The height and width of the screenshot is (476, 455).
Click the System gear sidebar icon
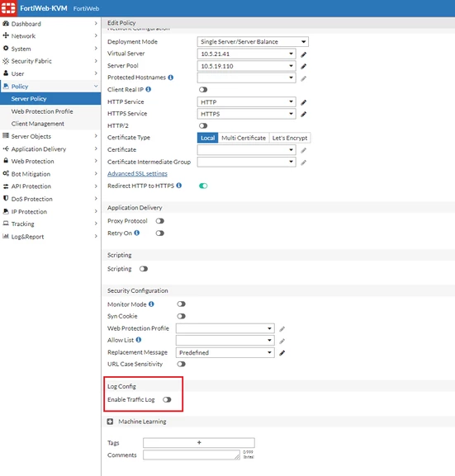[6, 49]
